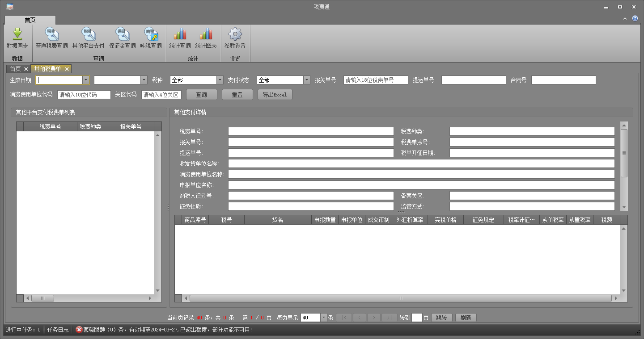Click the detail form vertical scrollbar thumb
The height and width of the screenshot is (339, 644).
coord(624,153)
